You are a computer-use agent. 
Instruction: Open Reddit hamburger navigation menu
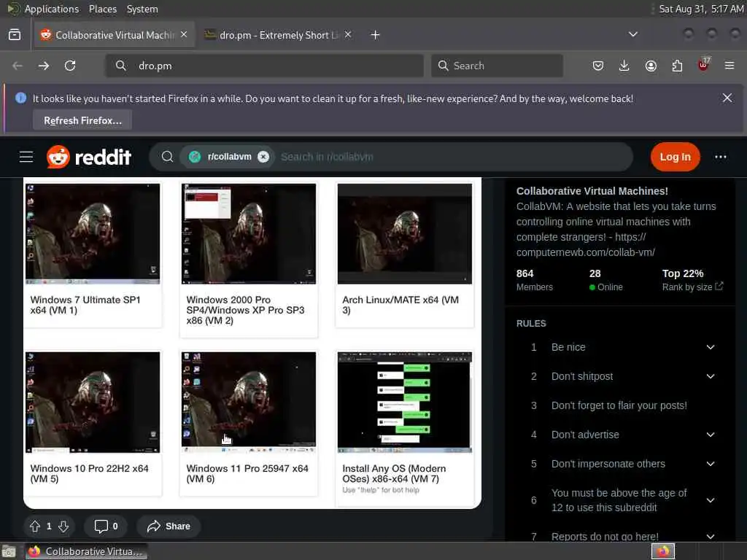click(x=26, y=157)
